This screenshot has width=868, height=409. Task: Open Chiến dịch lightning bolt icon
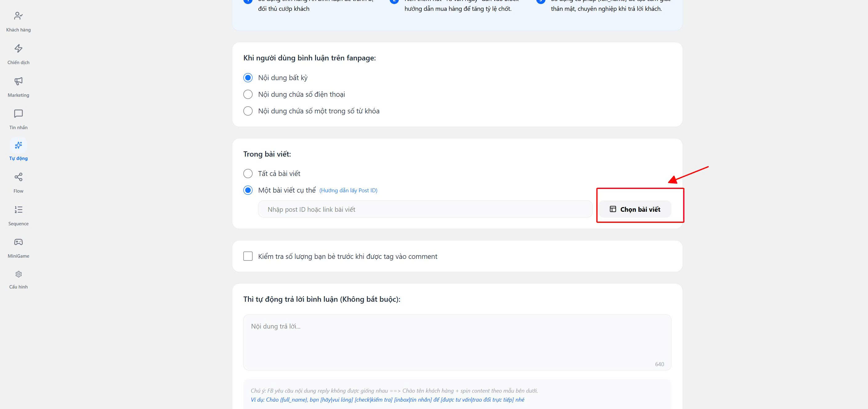[18, 49]
